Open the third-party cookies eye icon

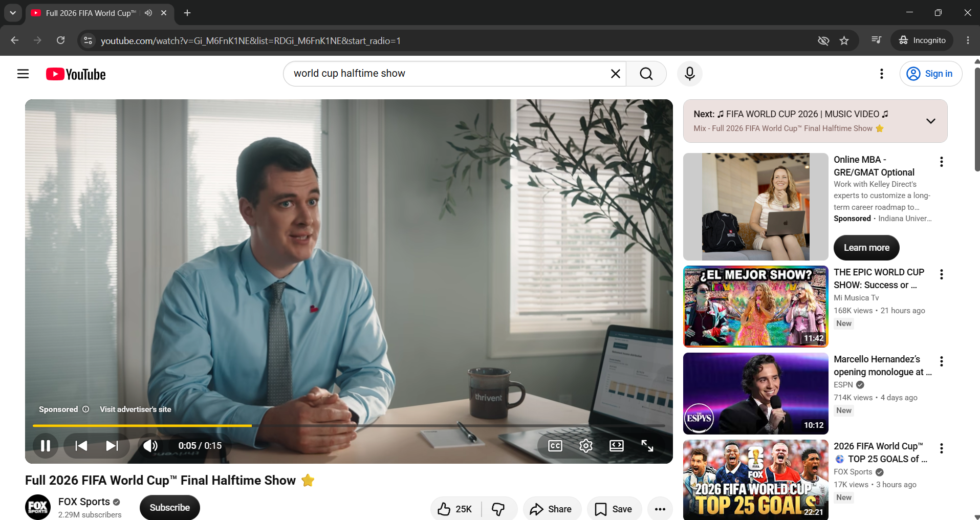823,40
